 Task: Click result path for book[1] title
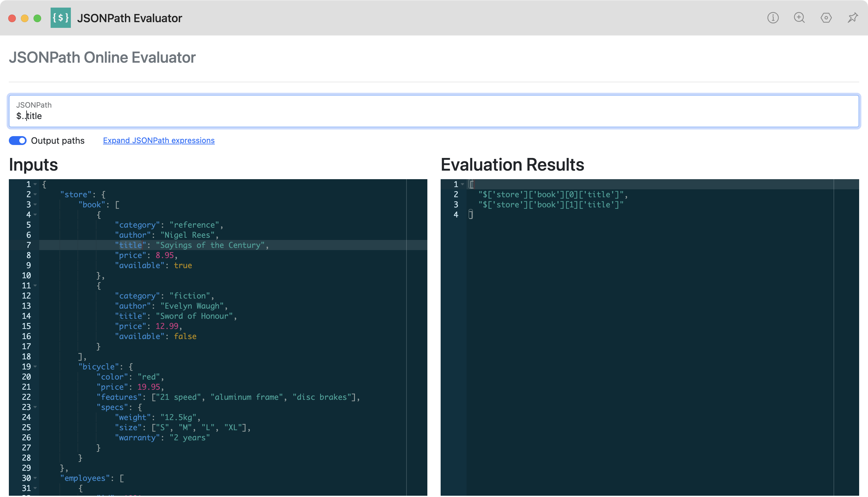551,205
